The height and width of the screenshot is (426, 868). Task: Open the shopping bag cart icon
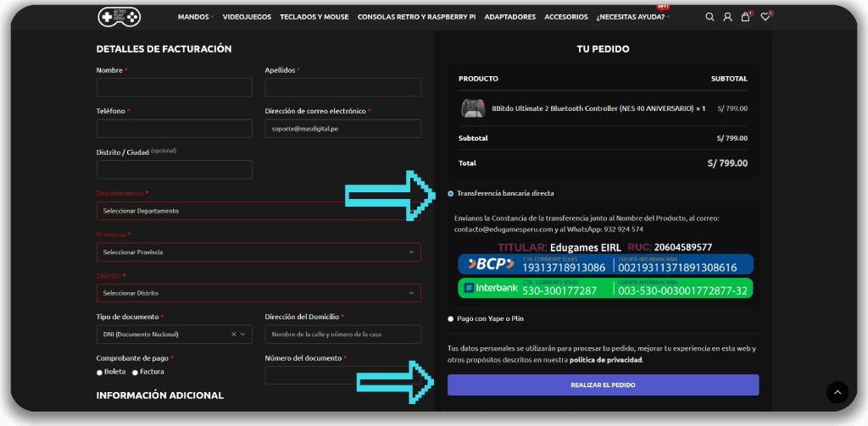tap(745, 17)
